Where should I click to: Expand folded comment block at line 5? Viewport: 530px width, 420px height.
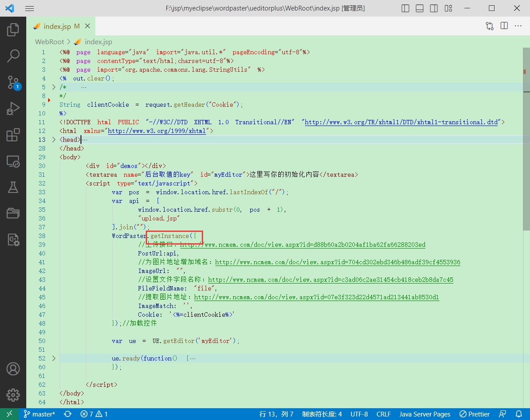[54, 87]
